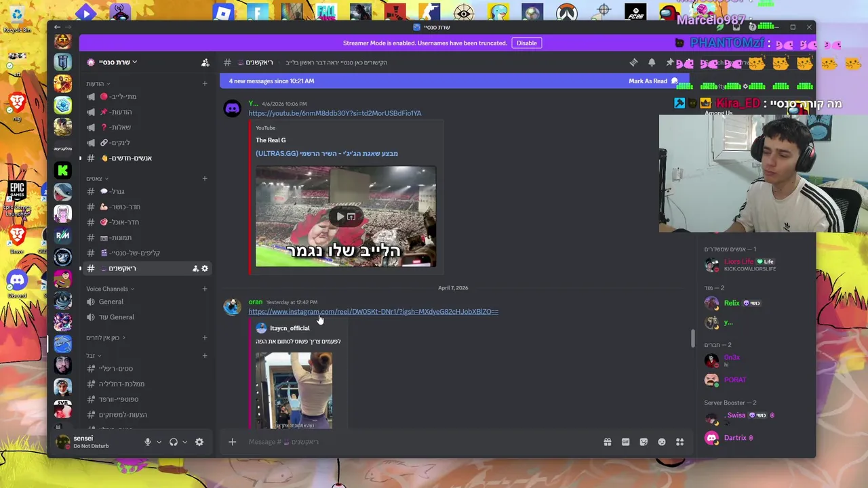868x488 pixels.
Task: Open the plus attachment button in message bar
Action: pyautogui.click(x=232, y=442)
